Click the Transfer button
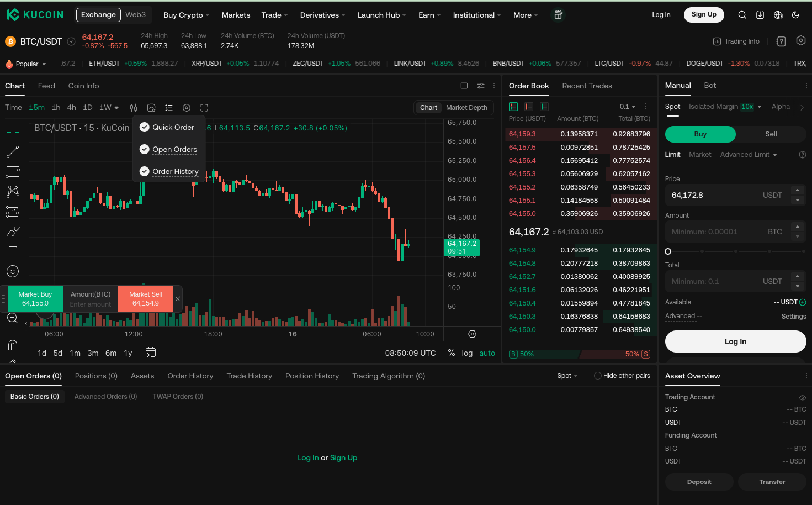 pos(772,482)
